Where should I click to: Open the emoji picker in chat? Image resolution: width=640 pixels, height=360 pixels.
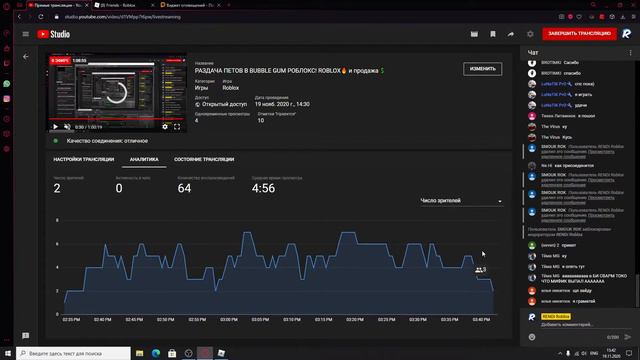click(532, 337)
